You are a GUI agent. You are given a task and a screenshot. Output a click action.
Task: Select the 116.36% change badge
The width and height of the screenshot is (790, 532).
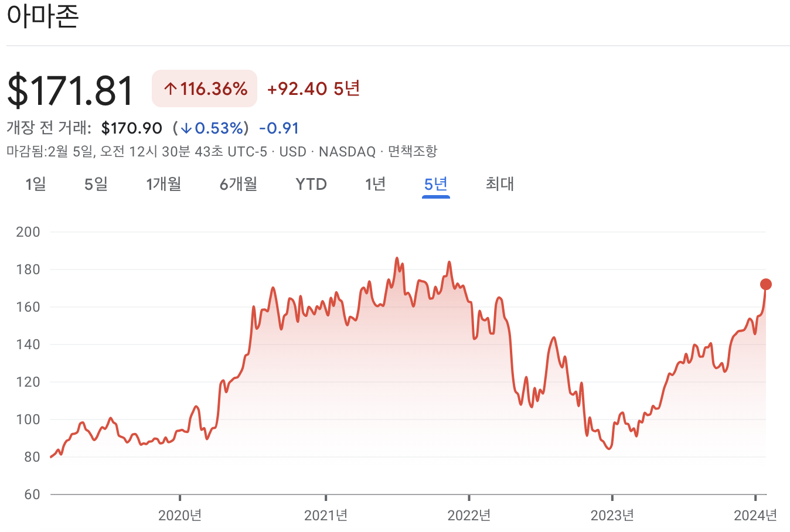[x=204, y=88]
